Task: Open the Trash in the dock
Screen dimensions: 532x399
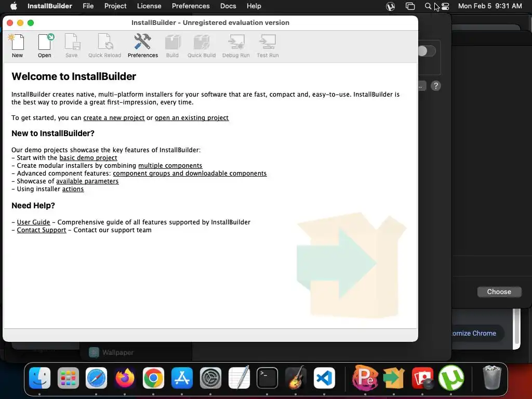Action: pyautogui.click(x=491, y=378)
